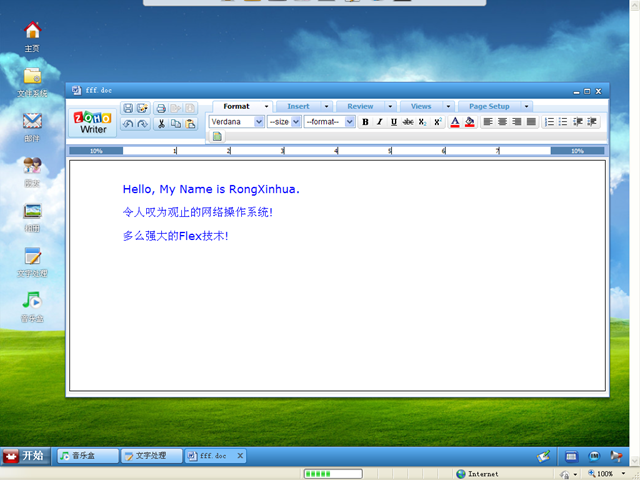This screenshot has width=640, height=480.
Task: Click the IM chat icon in taskbar tray
Action: pos(594,456)
